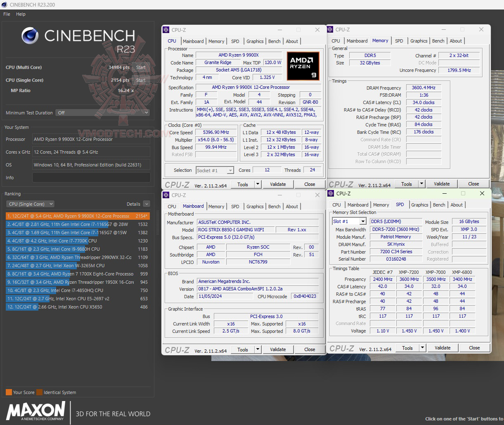Click the Uncore Frequency value 1799.5 MHz
504x425 pixels.
(x=459, y=70)
